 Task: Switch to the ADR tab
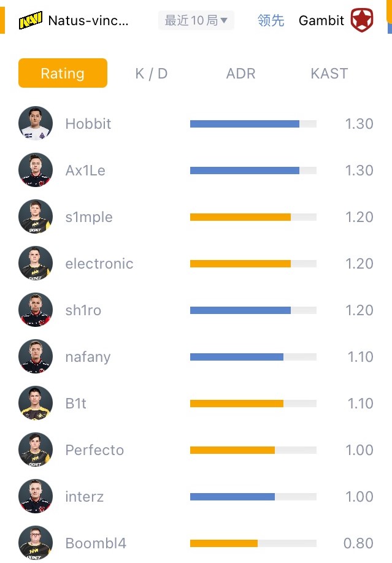coord(240,73)
